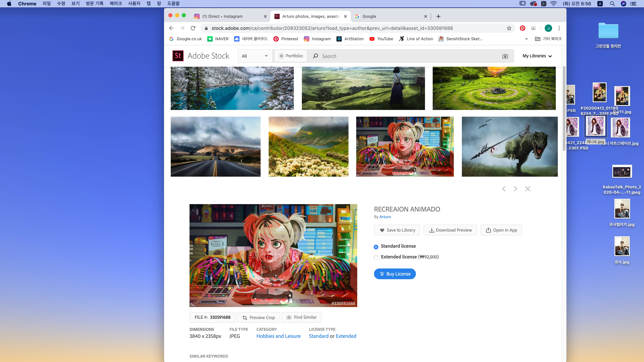Bookmark page with star icon
The image size is (644, 362).
point(509,28)
